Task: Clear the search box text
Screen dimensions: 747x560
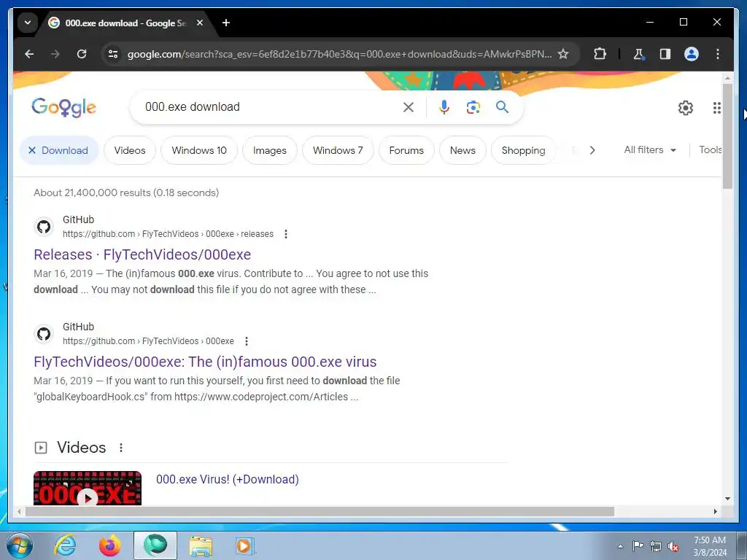Action: pos(409,107)
